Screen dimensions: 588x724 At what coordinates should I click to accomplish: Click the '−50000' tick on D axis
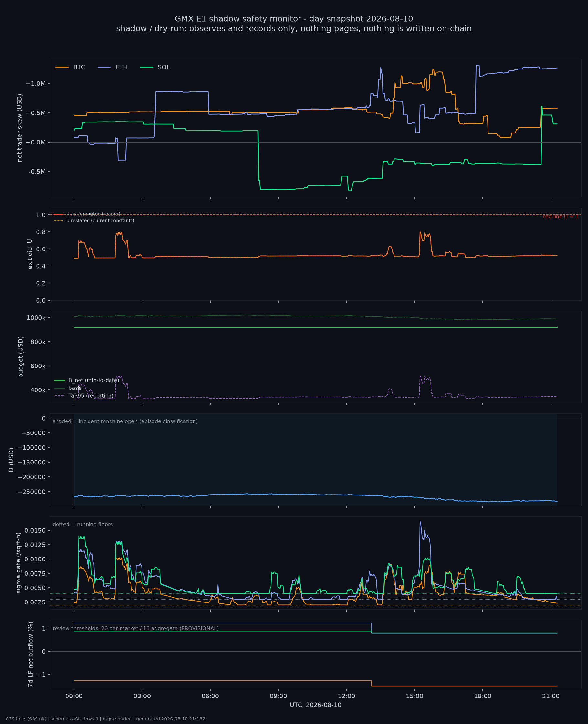point(33,433)
